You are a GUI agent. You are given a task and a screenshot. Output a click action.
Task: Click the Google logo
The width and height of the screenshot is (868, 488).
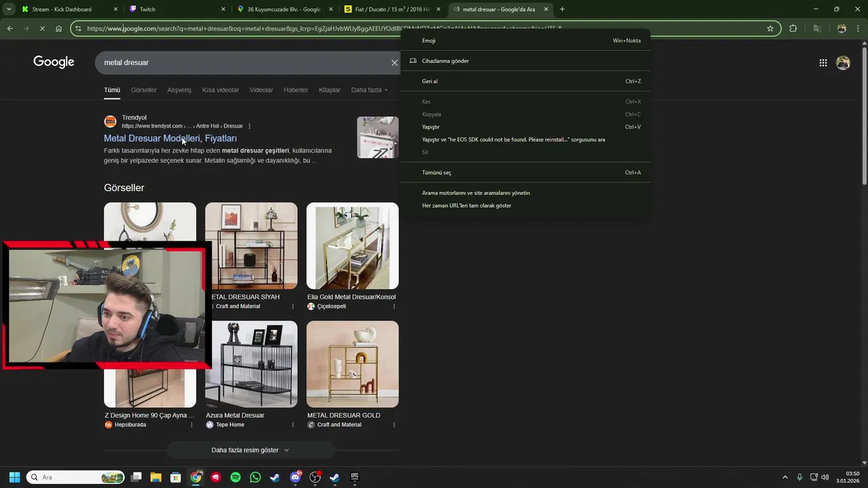pos(54,62)
